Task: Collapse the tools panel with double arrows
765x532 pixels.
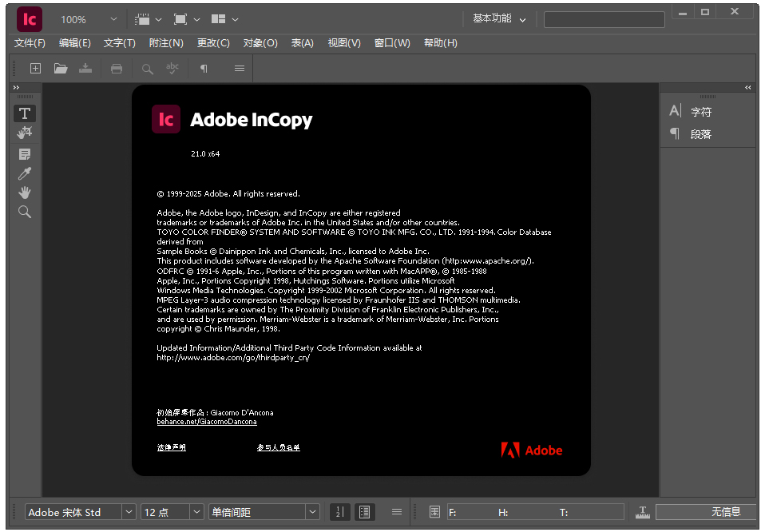Action: (14, 88)
